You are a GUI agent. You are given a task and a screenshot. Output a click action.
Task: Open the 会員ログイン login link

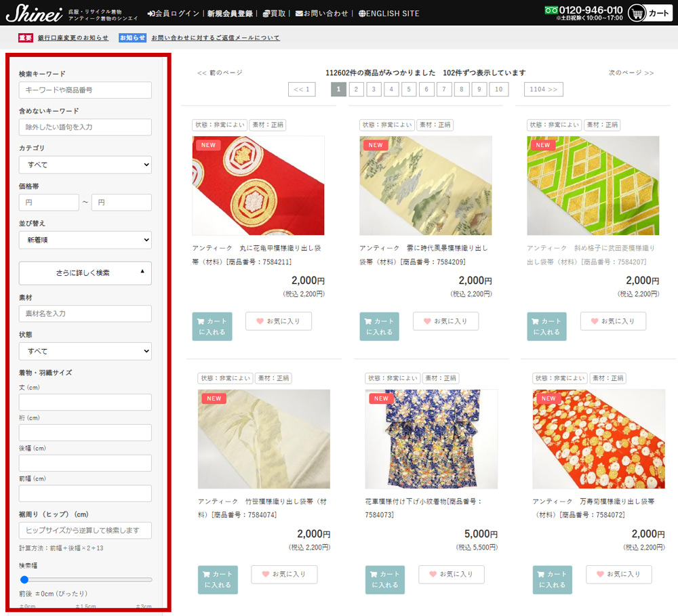point(174,14)
